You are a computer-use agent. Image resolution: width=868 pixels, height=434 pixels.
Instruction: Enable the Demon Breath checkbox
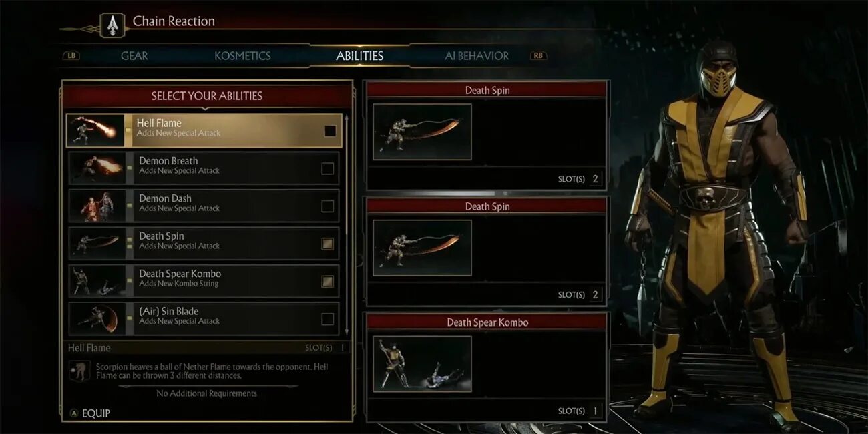(327, 168)
